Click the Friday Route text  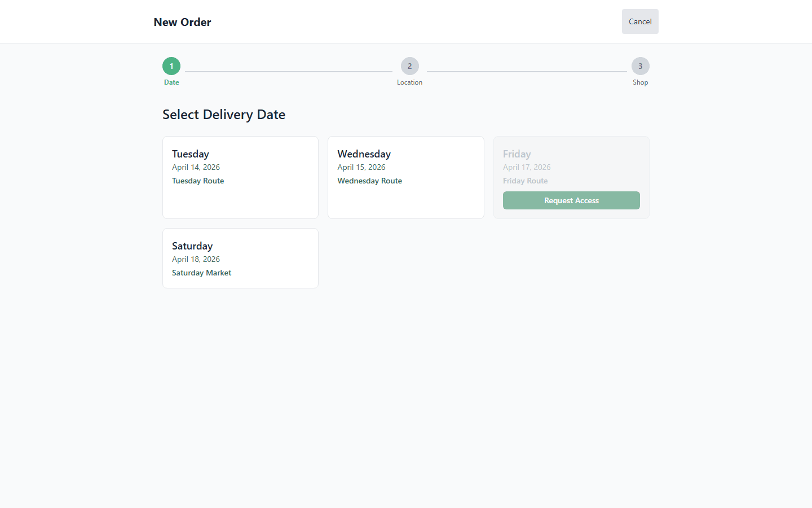tap(525, 181)
